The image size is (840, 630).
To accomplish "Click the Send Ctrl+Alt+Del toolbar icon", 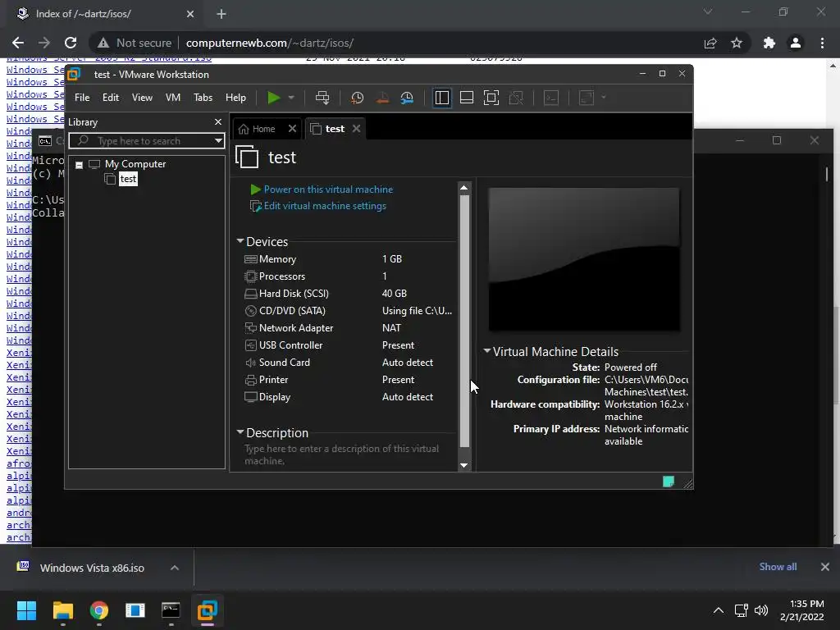I will point(322,98).
